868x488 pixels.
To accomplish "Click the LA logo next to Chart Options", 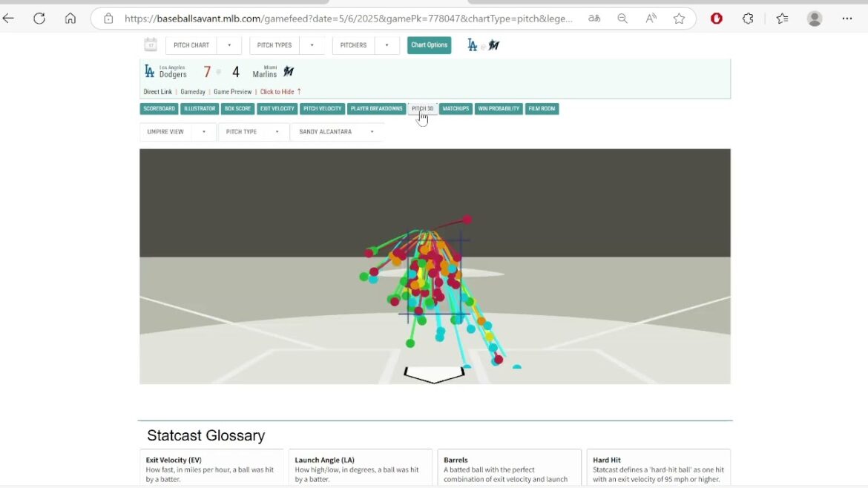I will pyautogui.click(x=472, y=45).
